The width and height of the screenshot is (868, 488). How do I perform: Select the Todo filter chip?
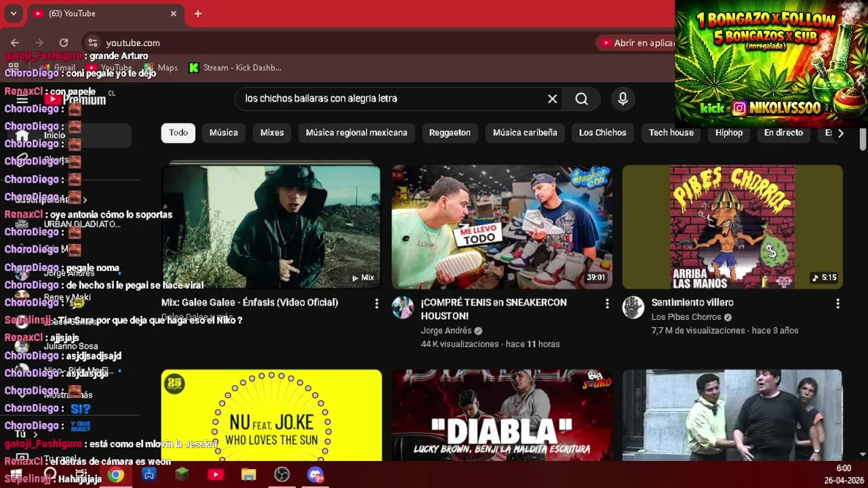tap(178, 133)
